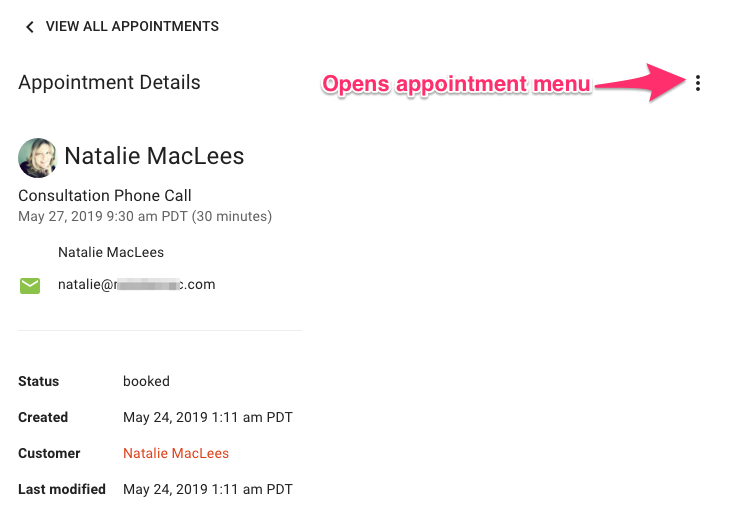
Task: Click the Customer label
Action: point(49,453)
